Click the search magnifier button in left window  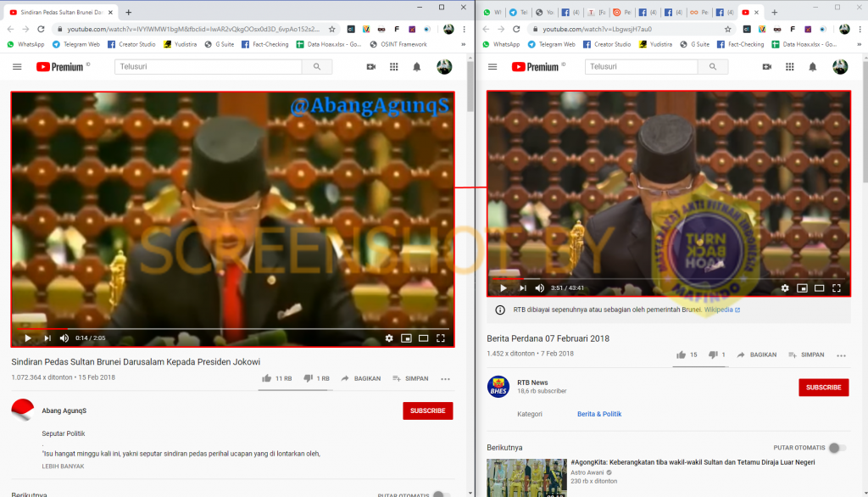tap(317, 66)
